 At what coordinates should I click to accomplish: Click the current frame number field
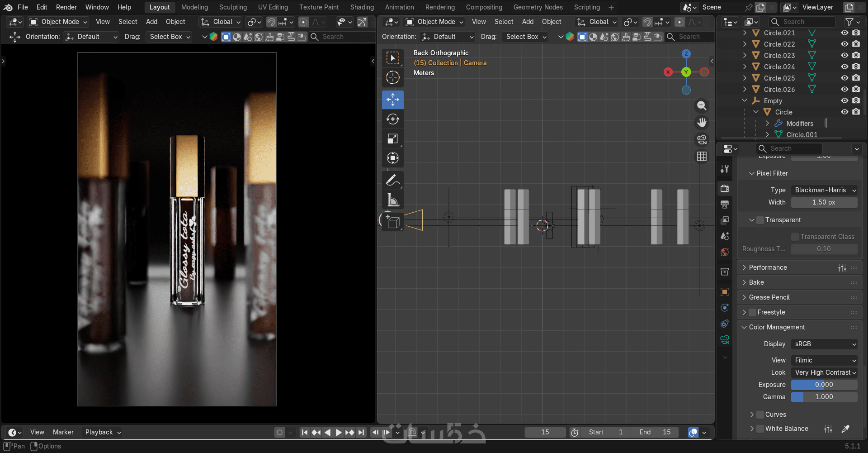point(545,432)
